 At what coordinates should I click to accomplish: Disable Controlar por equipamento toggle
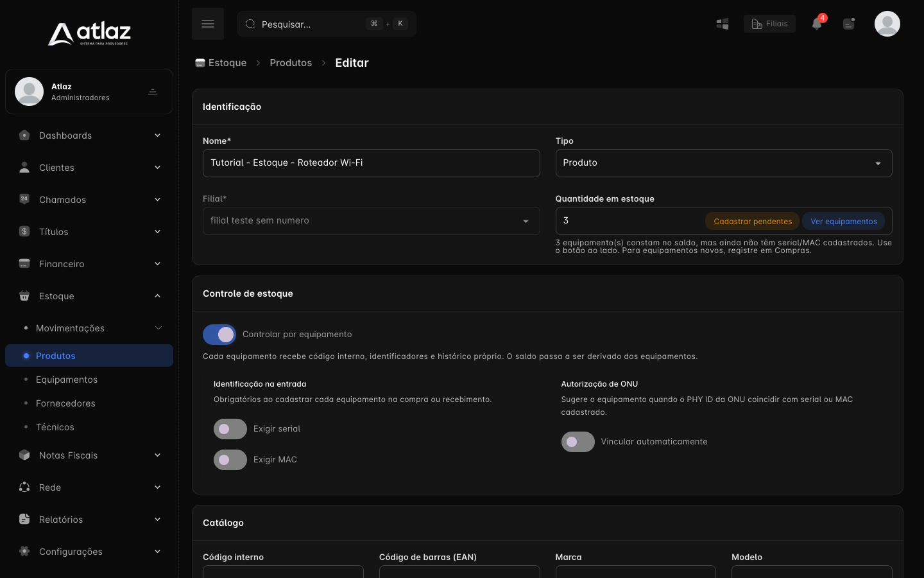[x=219, y=335]
